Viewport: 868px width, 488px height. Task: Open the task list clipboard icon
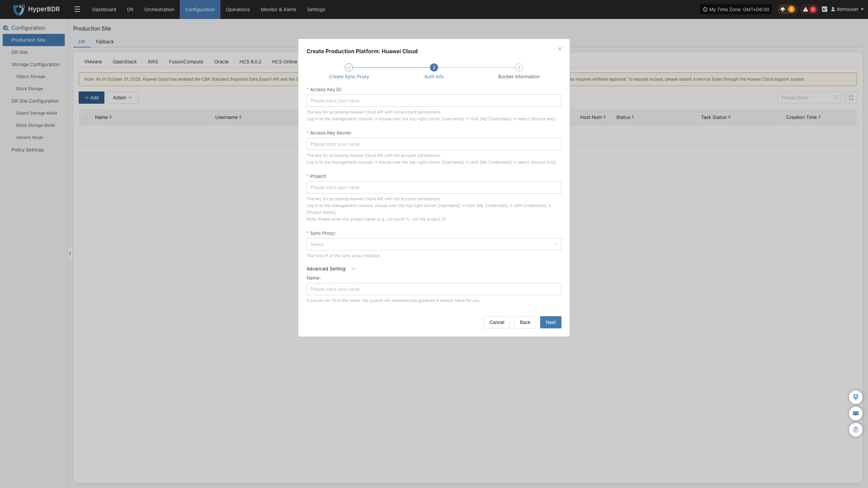click(x=856, y=430)
